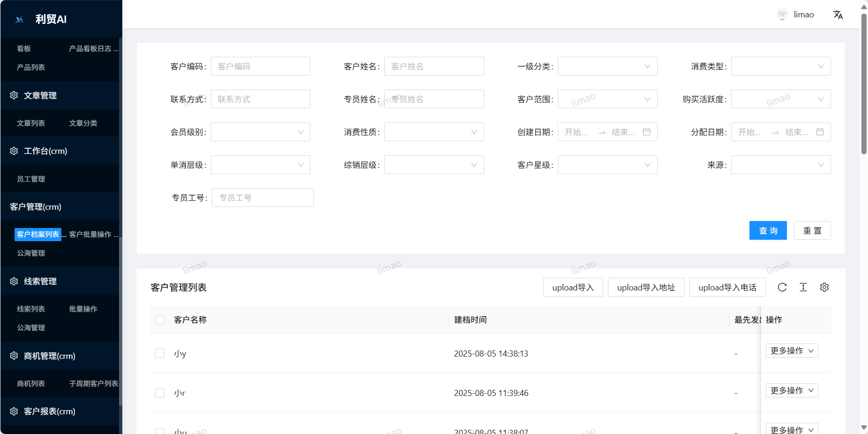The height and width of the screenshot is (434, 868).
Task: Open table column settings gear icon
Action: [824, 287]
